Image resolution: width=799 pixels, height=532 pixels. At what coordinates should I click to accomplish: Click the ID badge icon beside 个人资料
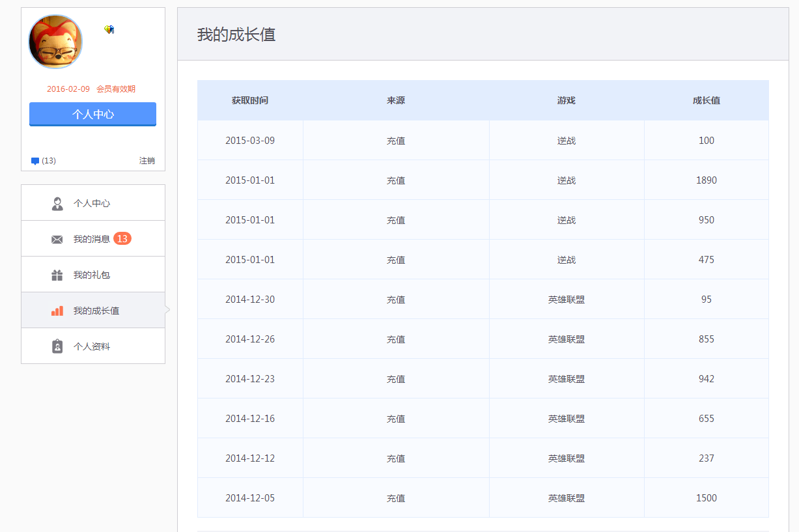[x=57, y=346]
